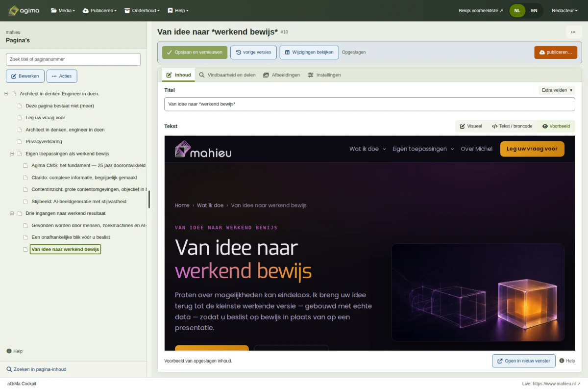This screenshot has width=588, height=390.
Task: Switch editor to Tekst / broncode mode
Action: pyautogui.click(x=512, y=126)
